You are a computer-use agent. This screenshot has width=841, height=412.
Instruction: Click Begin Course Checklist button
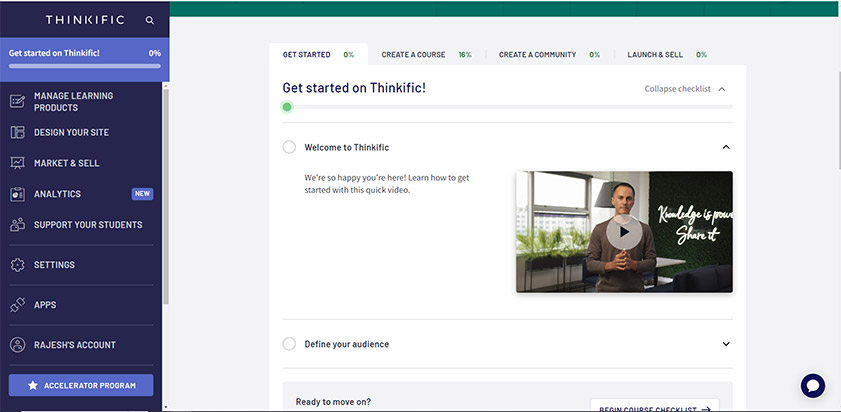click(x=654, y=406)
